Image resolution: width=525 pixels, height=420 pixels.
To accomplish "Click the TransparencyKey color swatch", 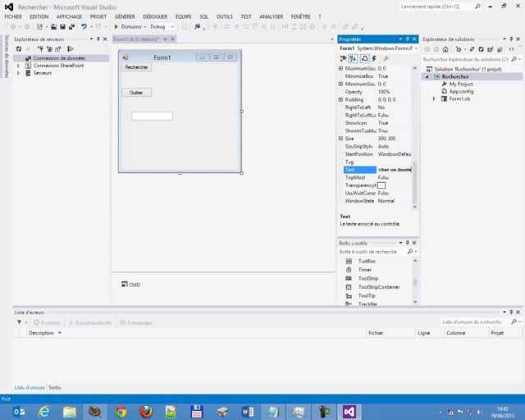I will tap(381, 185).
